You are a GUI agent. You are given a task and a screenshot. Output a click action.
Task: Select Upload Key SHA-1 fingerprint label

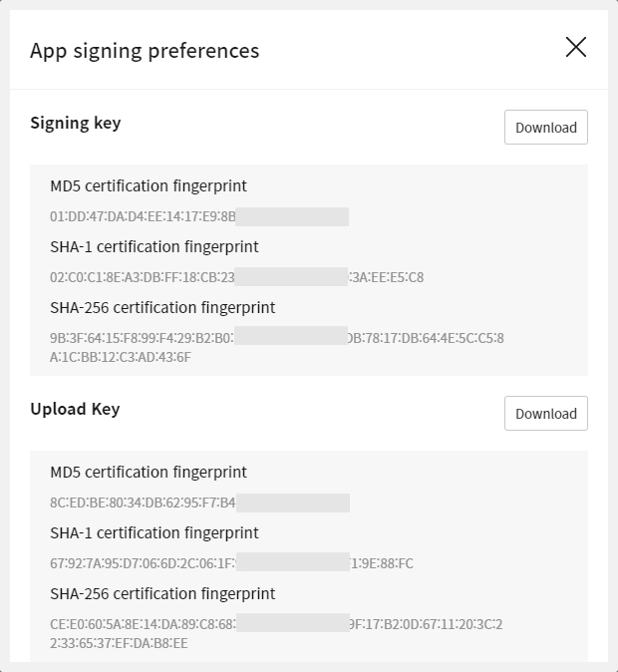[154, 532]
